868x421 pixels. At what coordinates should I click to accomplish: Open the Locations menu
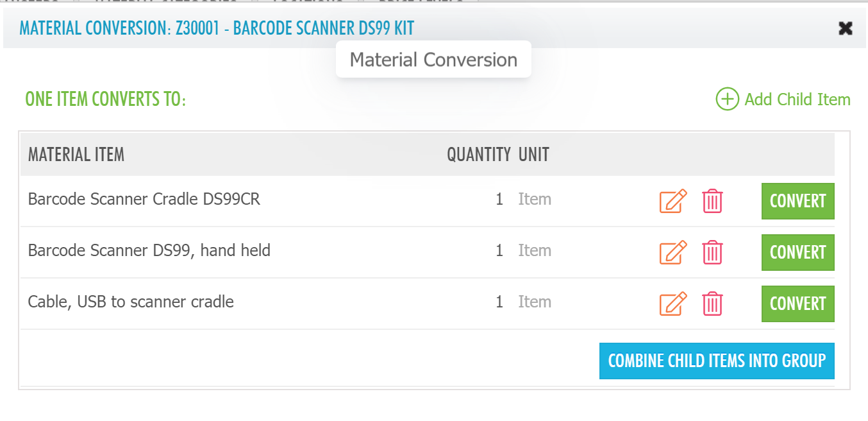tap(308, 3)
